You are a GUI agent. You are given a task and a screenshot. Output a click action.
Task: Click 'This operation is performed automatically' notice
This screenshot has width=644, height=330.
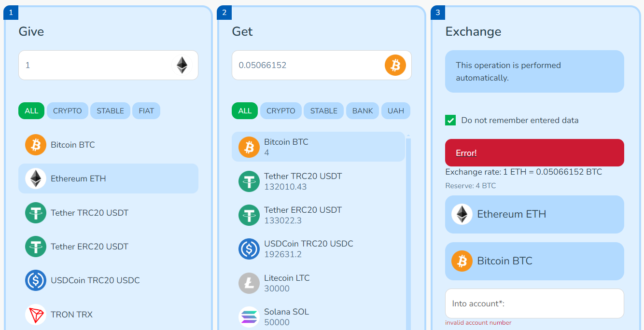(x=534, y=71)
